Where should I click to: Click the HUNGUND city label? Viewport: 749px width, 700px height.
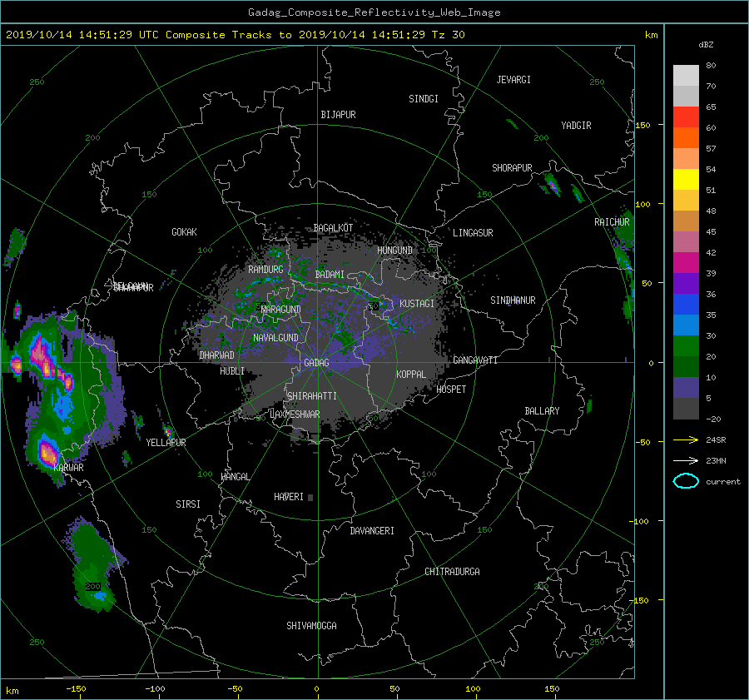394,251
